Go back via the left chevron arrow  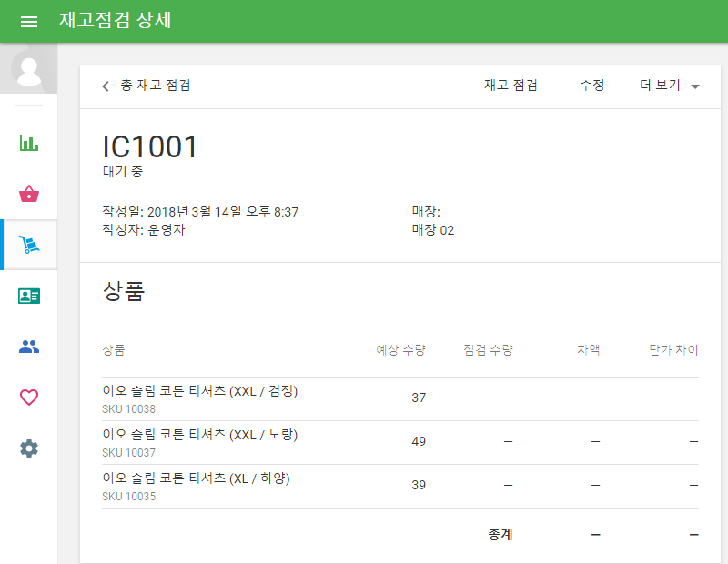[106, 86]
